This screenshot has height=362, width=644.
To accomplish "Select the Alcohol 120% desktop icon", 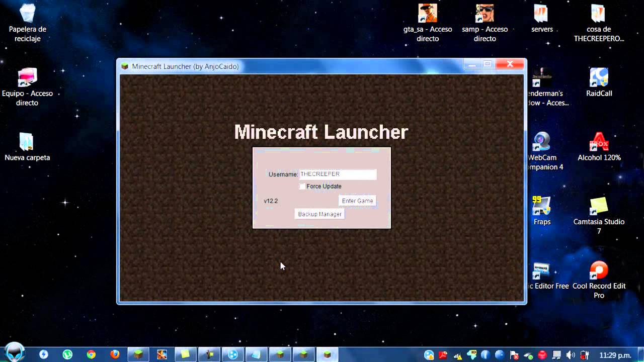I will click(x=599, y=147).
